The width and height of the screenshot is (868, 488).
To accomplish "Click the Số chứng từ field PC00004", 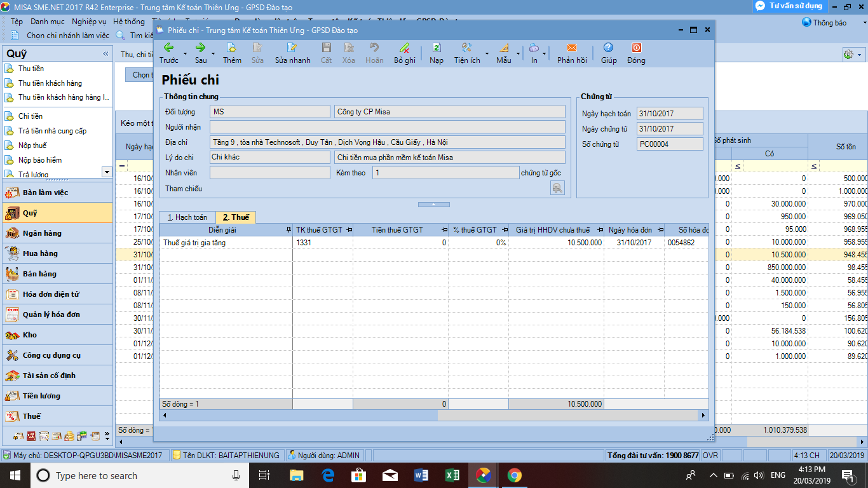I will 670,144.
